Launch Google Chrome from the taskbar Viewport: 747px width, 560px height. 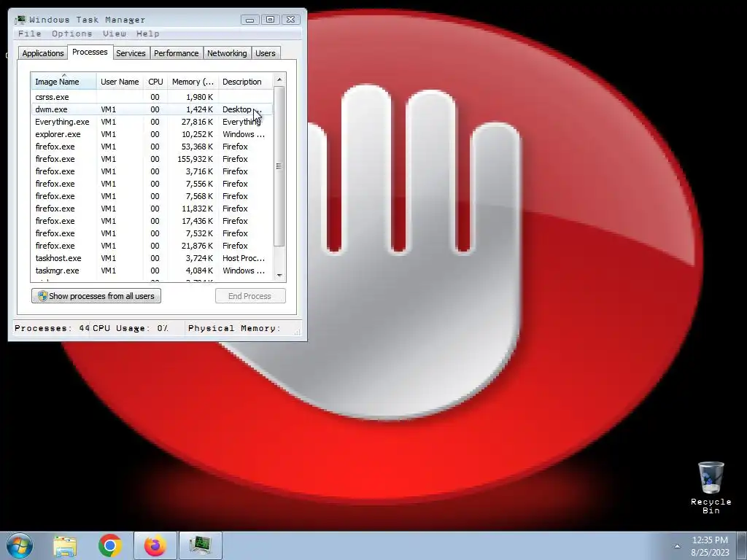pyautogui.click(x=110, y=545)
